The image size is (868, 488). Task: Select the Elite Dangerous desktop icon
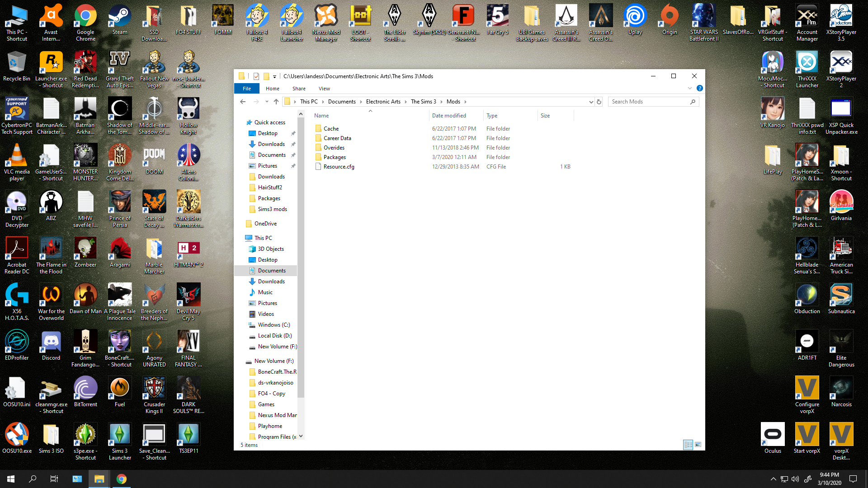841,349
